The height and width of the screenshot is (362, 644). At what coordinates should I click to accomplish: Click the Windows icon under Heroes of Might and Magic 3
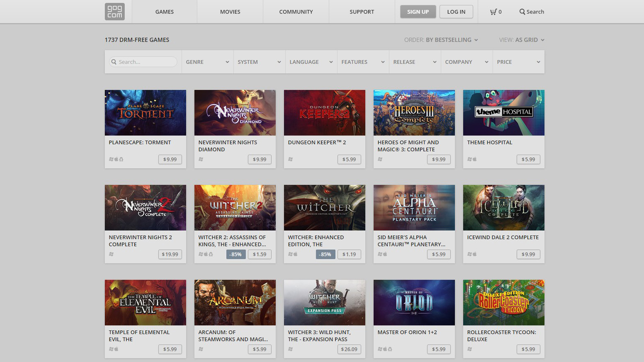pos(380,159)
